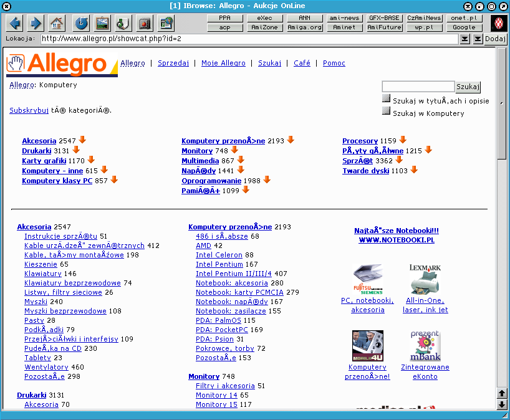Open the Aminet bookmark button
Image resolution: width=510 pixels, height=420 pixels.
click(x=344, y=27)
